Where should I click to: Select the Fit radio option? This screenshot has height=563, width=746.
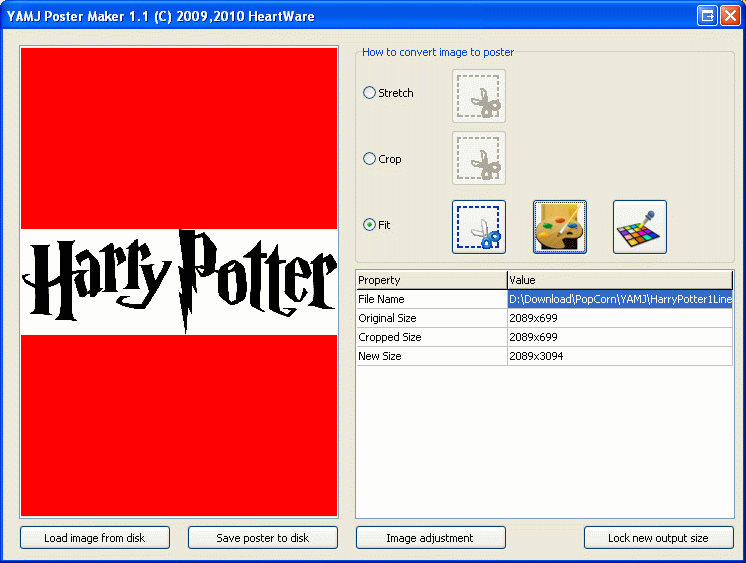376,225
